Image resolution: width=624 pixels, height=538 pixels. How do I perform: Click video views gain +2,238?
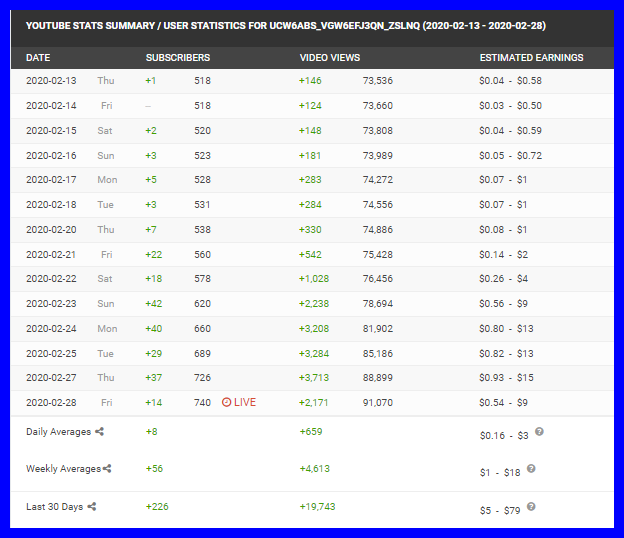click(x=314, y=304)
